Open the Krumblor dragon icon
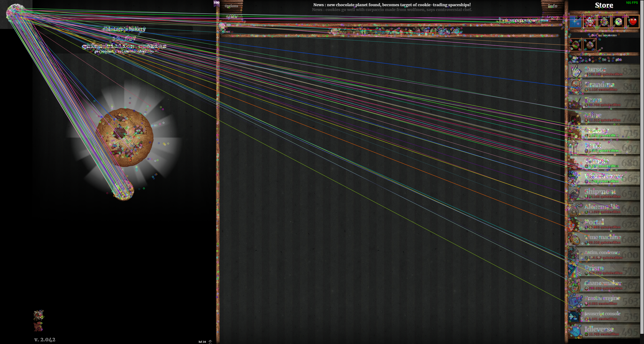644x344 pixels. click(x=38, y=326)
